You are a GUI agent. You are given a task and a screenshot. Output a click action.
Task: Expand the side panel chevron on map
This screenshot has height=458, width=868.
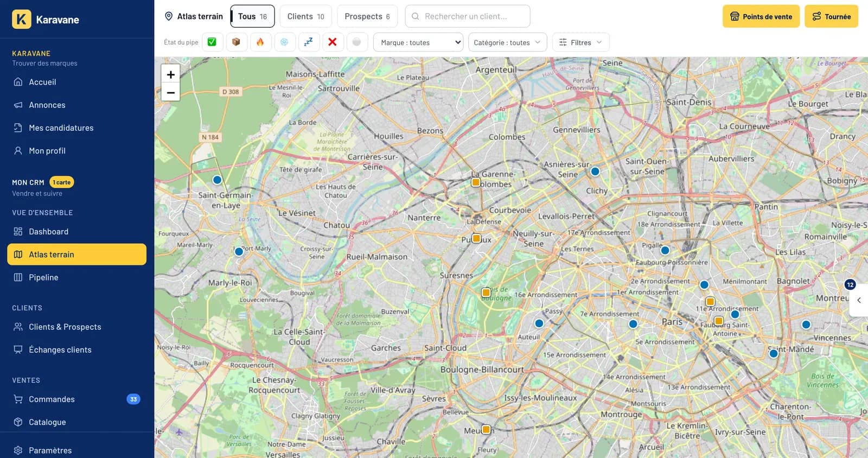click(x=859, y=300)
